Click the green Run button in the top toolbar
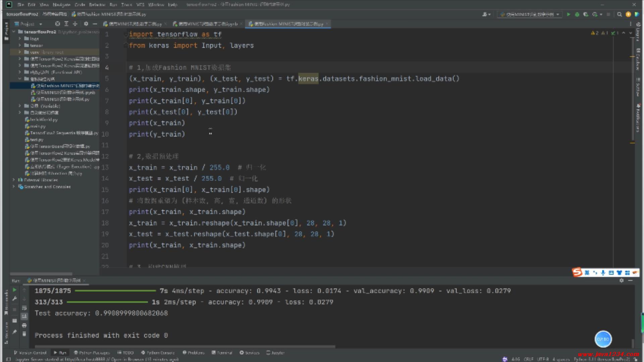This screenshot has height=362, width=644. 568,14
